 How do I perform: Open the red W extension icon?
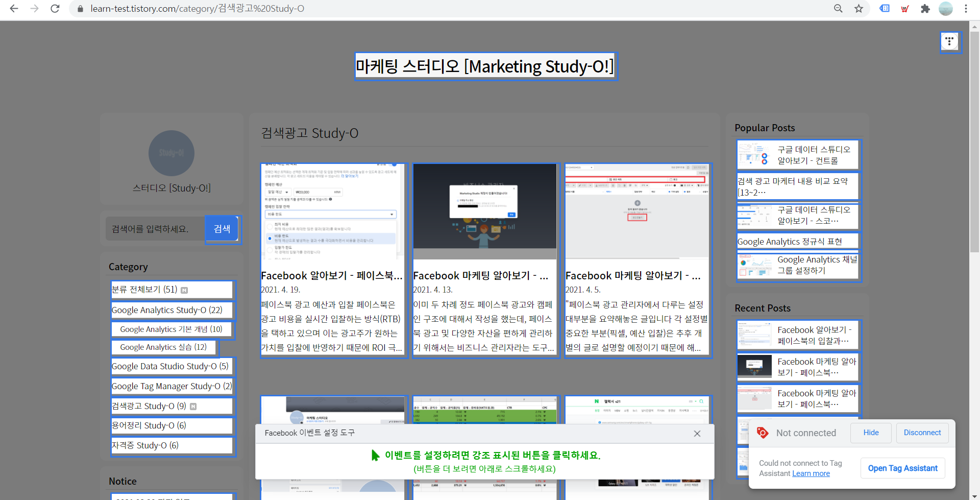coord(905,9)
